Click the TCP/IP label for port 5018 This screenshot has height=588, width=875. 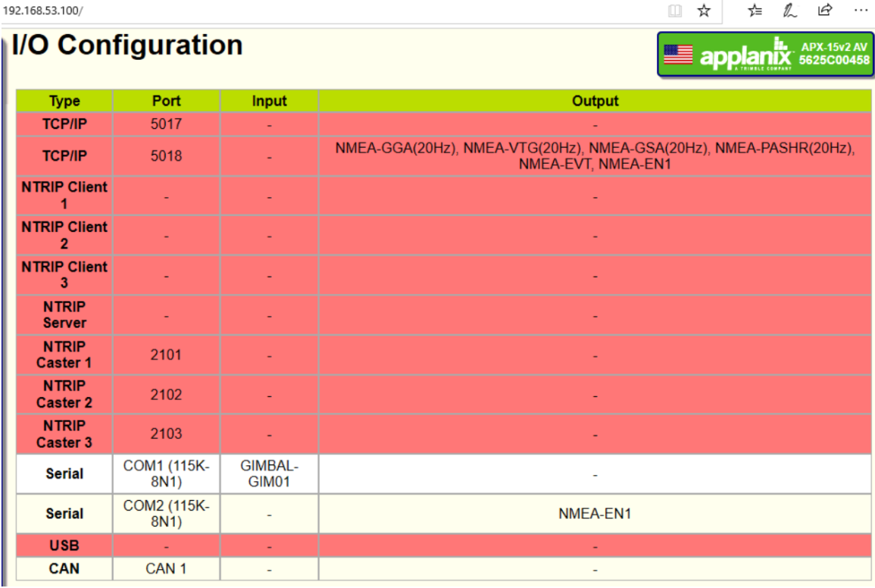click(x=64, y=156)
